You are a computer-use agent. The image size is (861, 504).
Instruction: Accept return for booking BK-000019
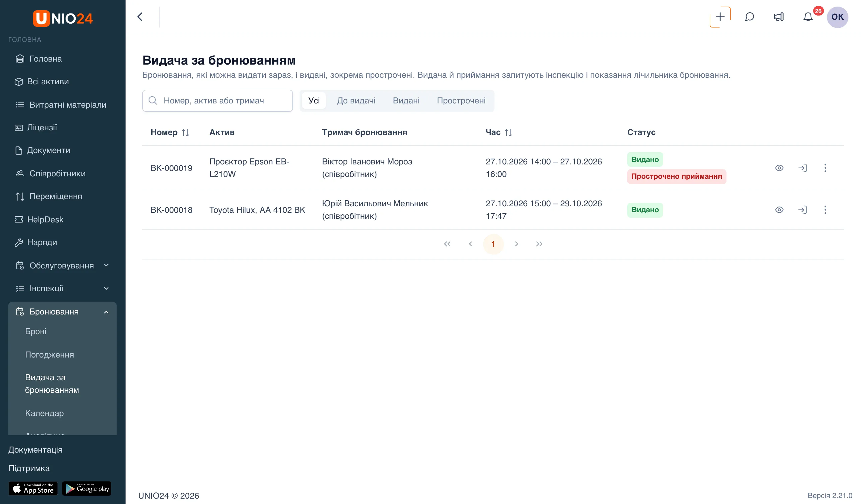click(x=802, y=168)
